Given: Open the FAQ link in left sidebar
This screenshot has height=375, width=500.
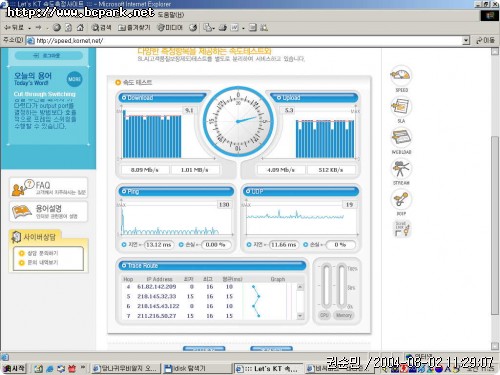Looking at the screenshot, I should click(x=49, y=188).
